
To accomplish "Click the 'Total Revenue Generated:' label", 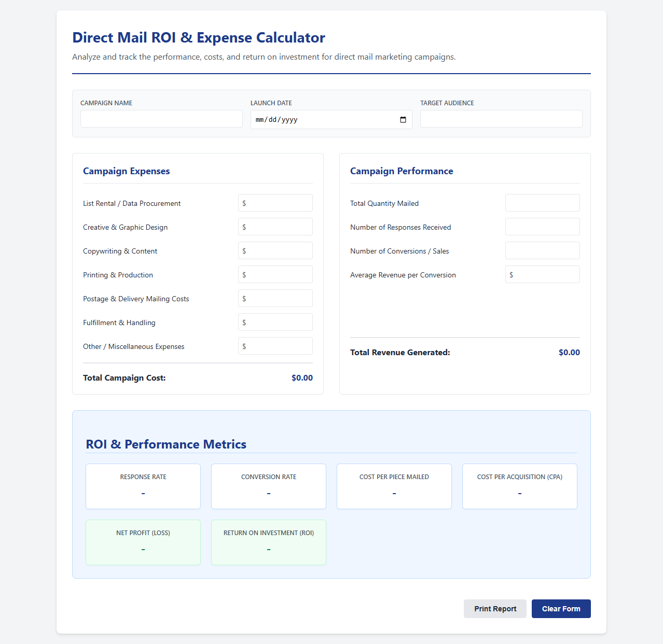I will point(400,353).
